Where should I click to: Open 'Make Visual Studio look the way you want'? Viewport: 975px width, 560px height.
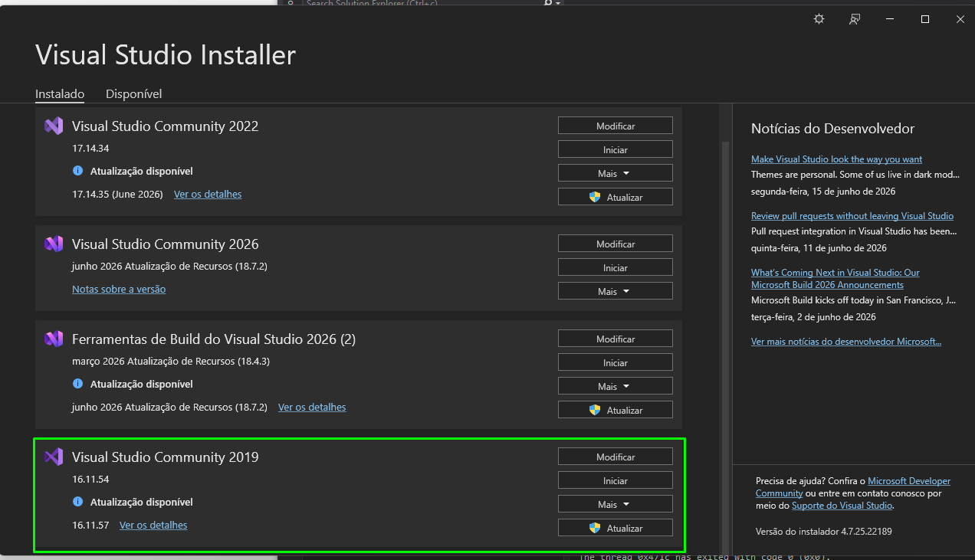tap(837, 159)
